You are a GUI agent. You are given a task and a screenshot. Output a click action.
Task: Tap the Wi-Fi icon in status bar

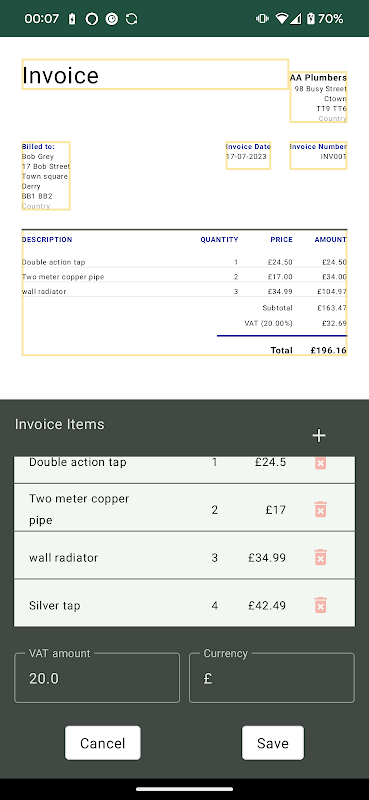click(x=281, y=19)
